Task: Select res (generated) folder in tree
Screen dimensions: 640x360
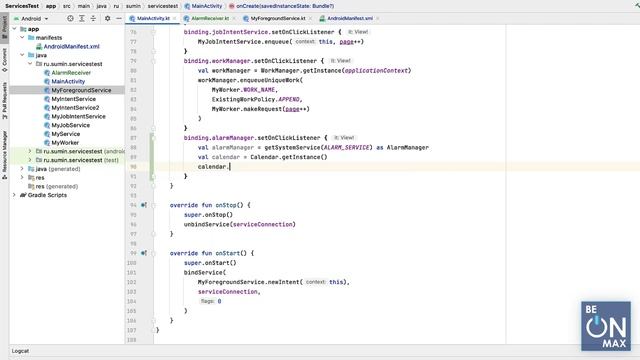Action: pyautogui.click(x=56, y=186)
